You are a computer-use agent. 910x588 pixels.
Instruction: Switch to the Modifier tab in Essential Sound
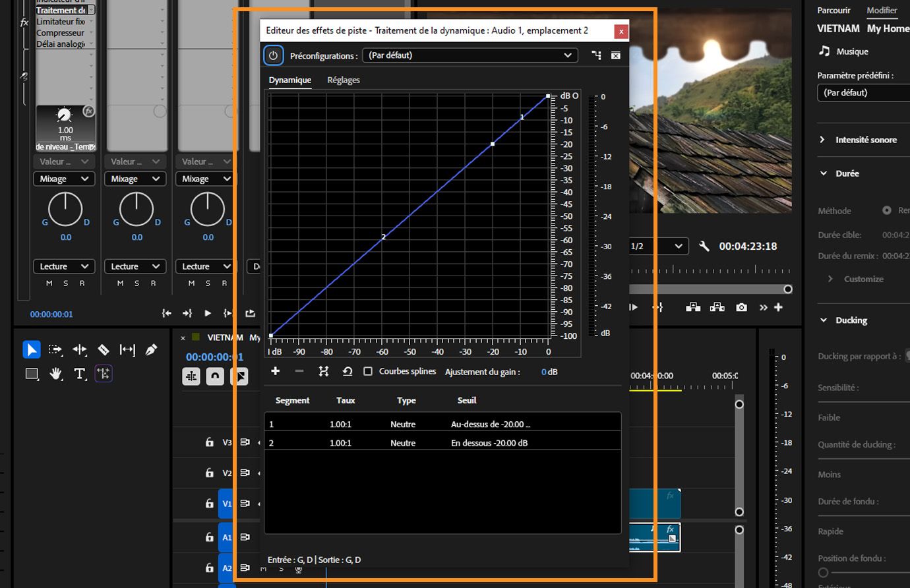tap(882, 10)
